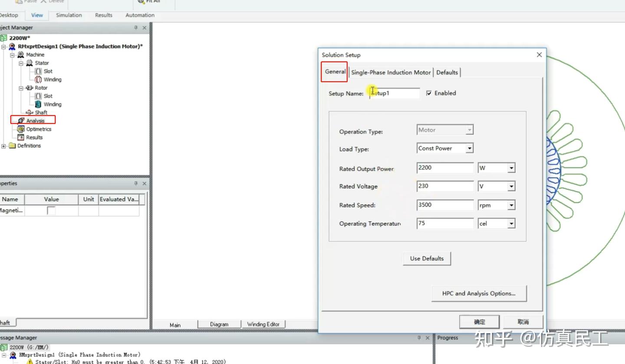Open the Load Type dropdown
Viewport: 625px width, 364px height.
coord(469,148)
